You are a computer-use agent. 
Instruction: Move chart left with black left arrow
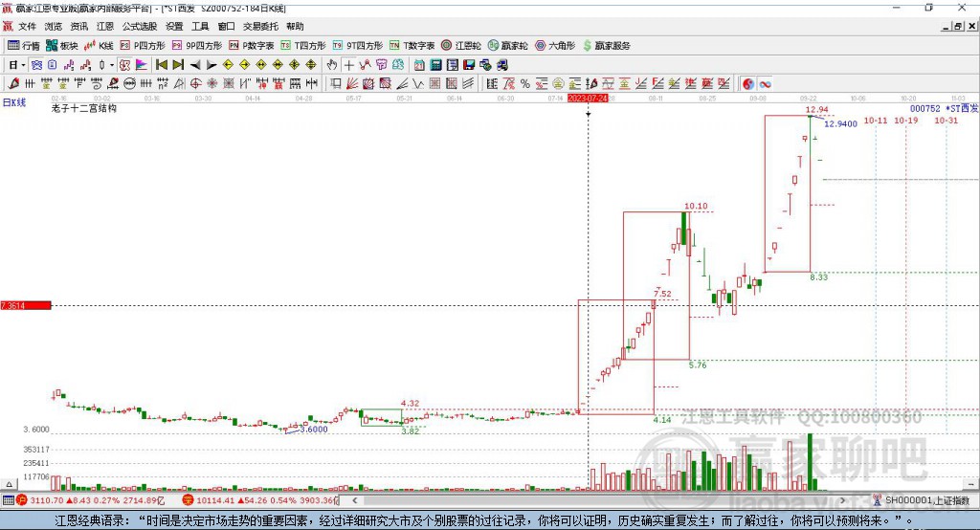tap(195, 65)
